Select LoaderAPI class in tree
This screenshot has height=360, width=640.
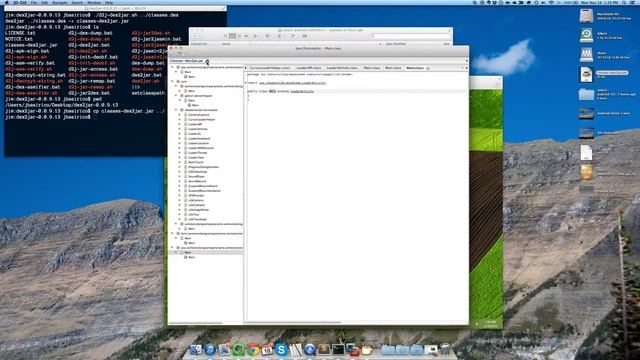195,124
